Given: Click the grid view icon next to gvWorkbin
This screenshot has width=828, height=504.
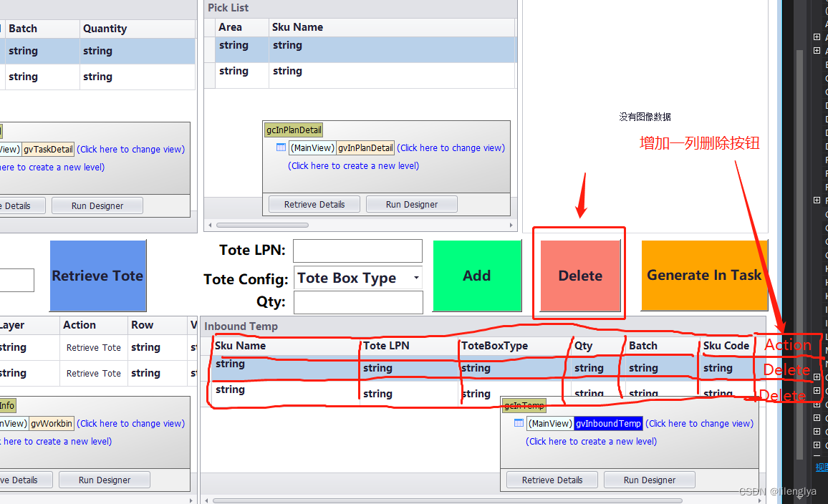Looking at the screenshot, I should click(x=2, y=423).
